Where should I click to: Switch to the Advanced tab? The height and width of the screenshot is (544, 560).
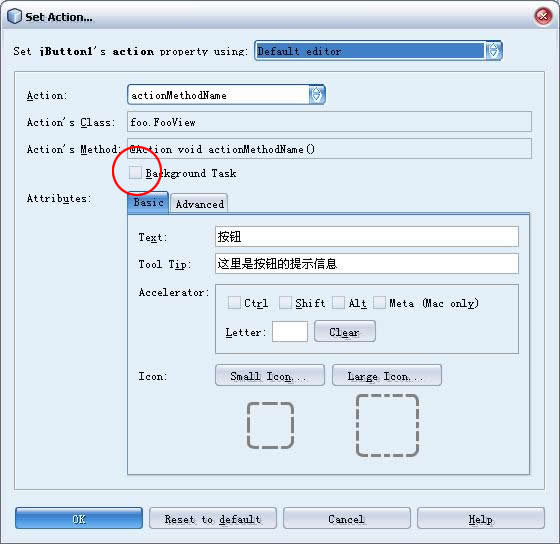(199, 204)
